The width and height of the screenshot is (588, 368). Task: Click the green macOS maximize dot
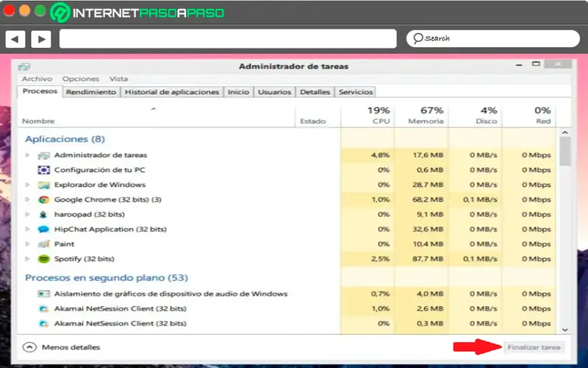(40, 10)
